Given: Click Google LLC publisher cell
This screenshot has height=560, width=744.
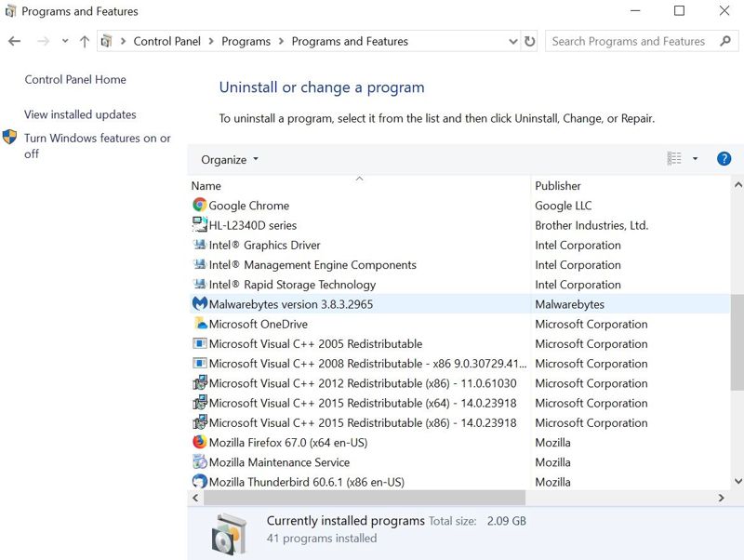Looking at the screenshot, I should [x=564, y=206].
